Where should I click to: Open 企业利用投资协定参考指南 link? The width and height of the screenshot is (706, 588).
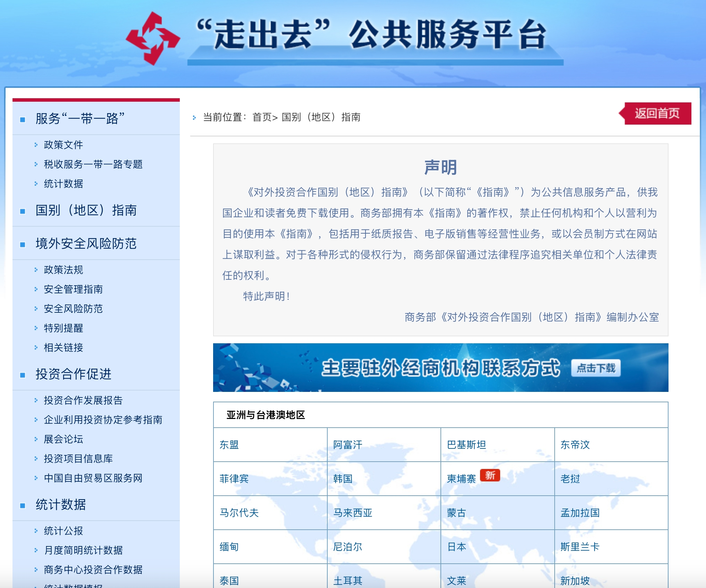pyautogui.click(x=103, y=420)
